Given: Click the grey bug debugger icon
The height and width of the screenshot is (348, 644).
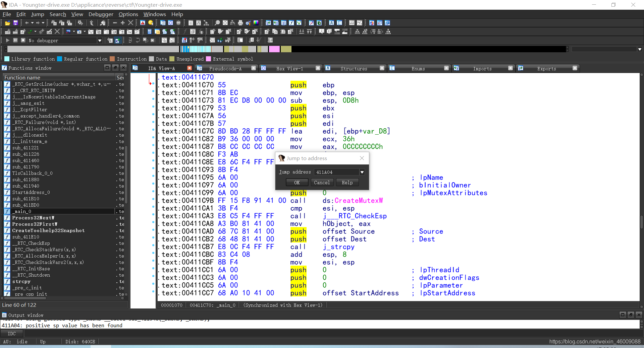Looking at the screenshot, I should [178, 23].
